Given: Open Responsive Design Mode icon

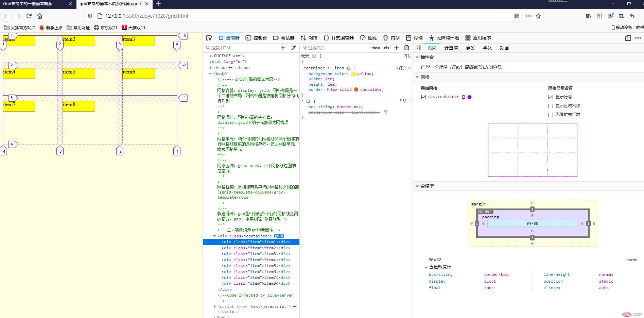Looking at the screenshot, I should pos(628,38).
